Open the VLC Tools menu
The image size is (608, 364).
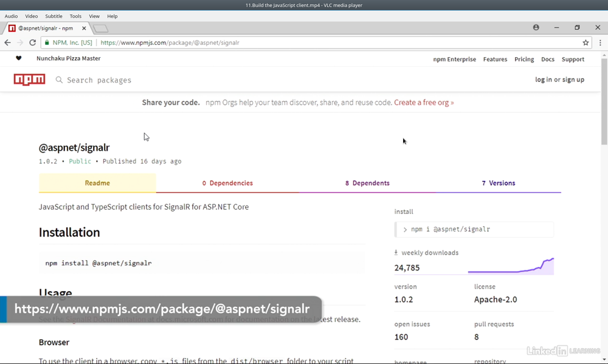tap(75, 16)
